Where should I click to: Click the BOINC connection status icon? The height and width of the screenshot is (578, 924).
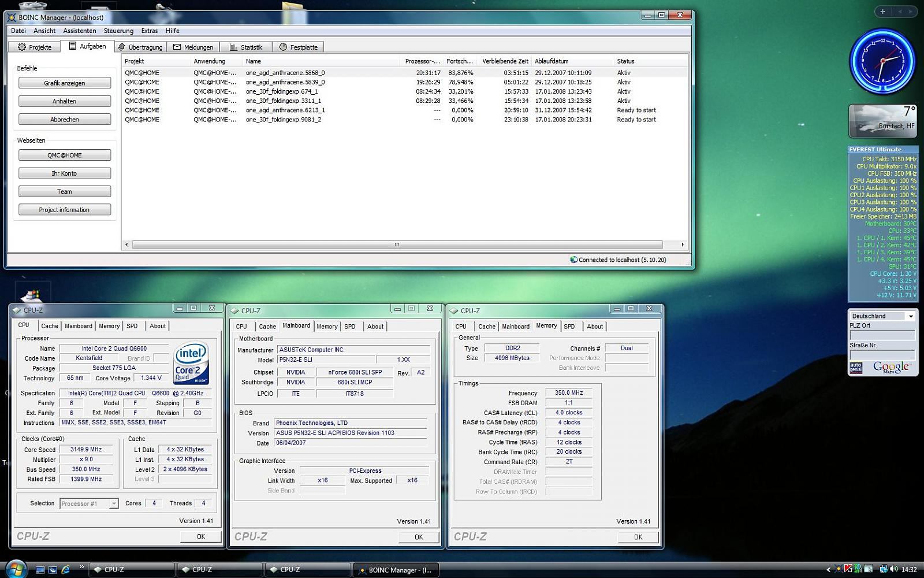[573, 260]
